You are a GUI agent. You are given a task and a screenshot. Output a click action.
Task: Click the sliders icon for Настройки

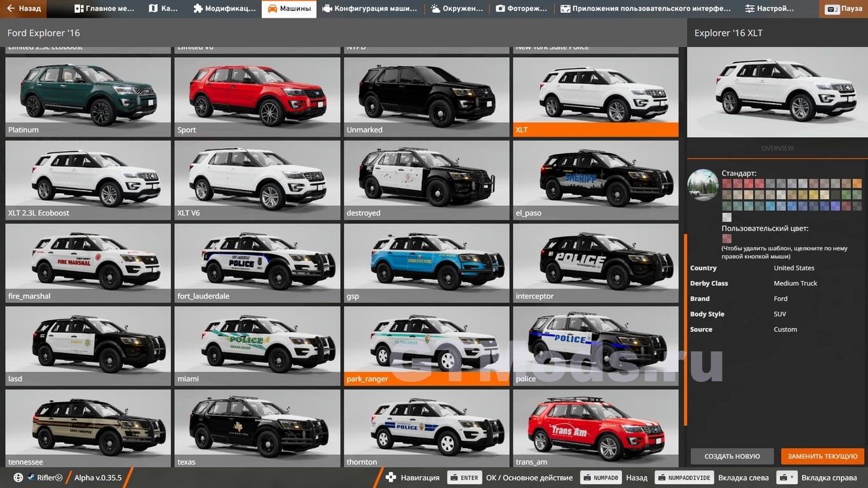tap(750, 9)
